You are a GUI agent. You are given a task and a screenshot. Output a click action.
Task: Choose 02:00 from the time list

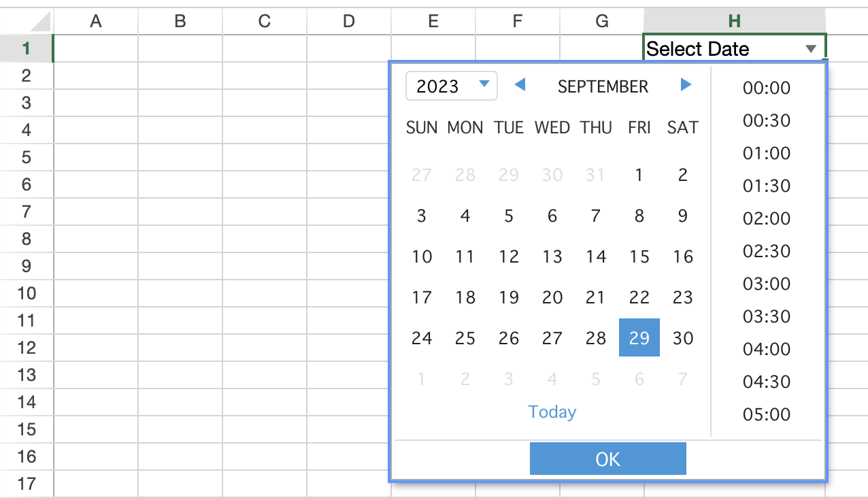point(766,218)
